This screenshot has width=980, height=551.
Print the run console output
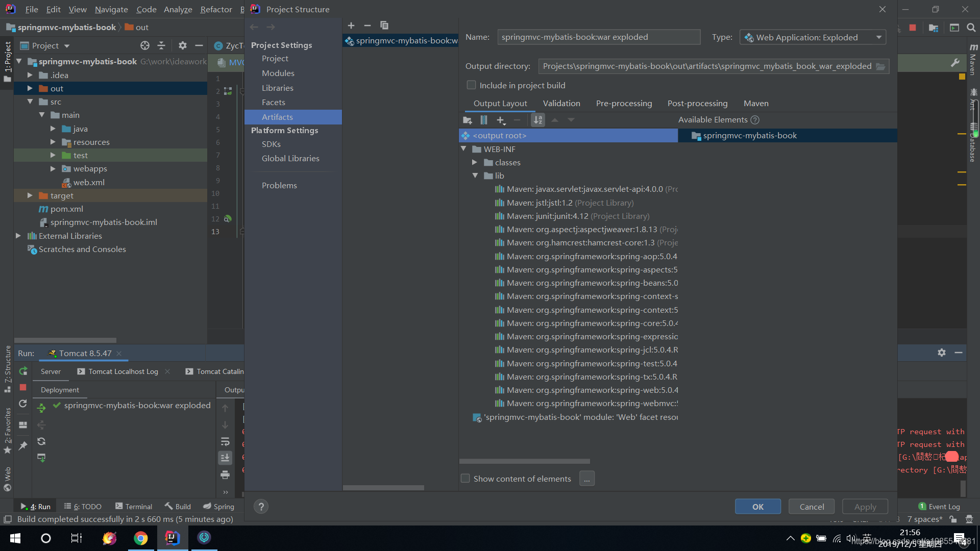tap(225, 475)
